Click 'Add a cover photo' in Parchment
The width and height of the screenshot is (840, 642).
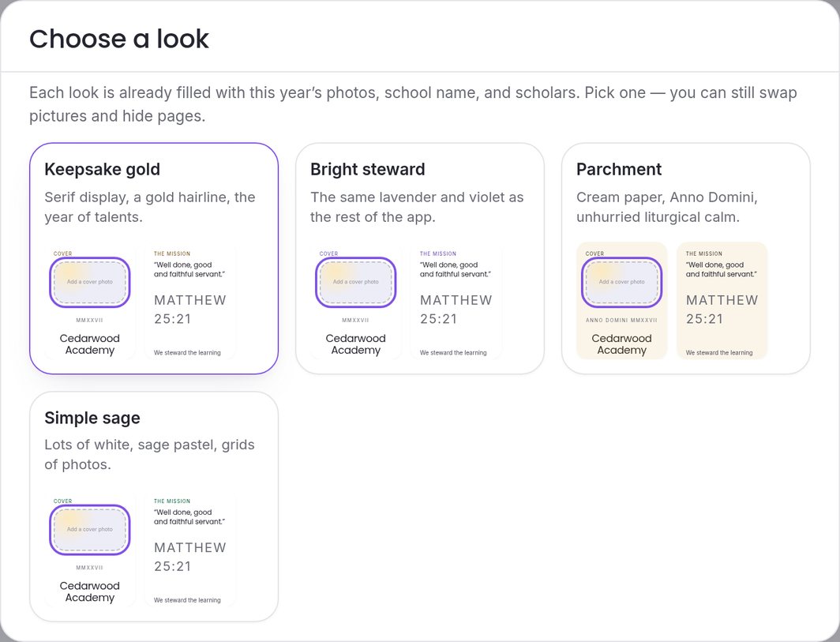(621, 282)
